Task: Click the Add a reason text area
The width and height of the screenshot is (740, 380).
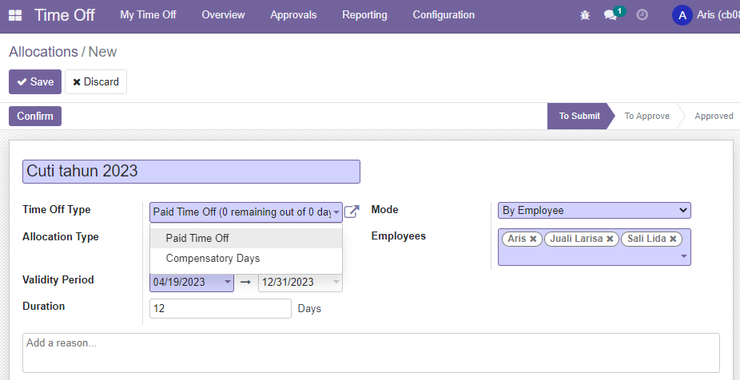Action: coord(371,353)
